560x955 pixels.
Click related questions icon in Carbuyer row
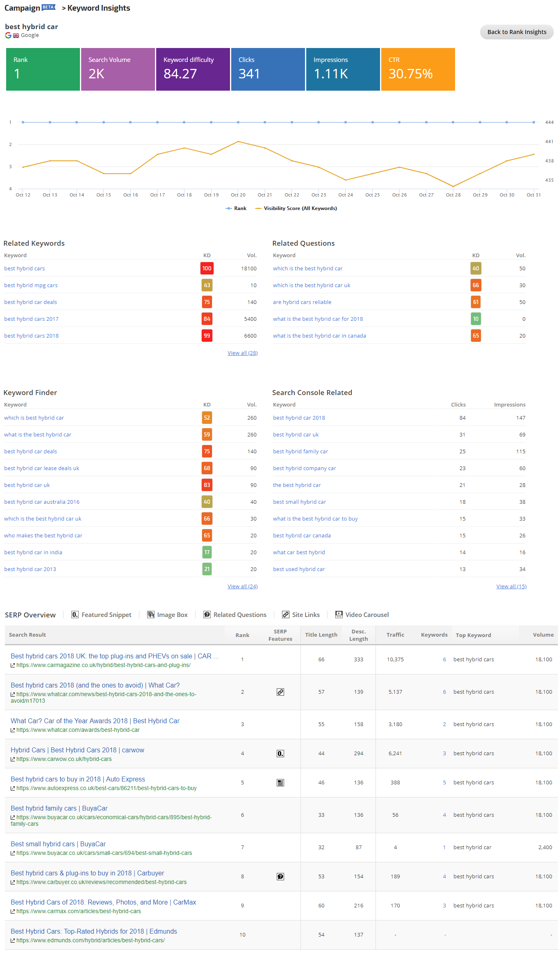pos(280,877)
